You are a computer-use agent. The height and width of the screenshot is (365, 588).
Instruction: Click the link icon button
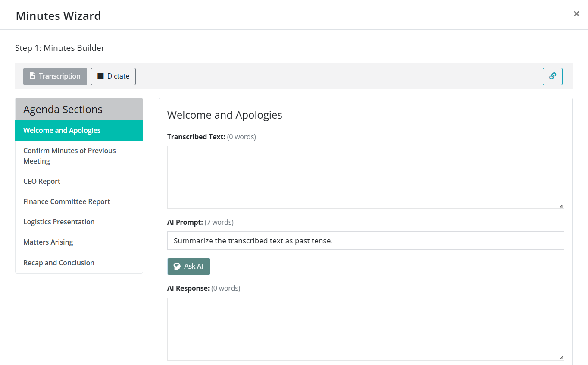[552, 76]
